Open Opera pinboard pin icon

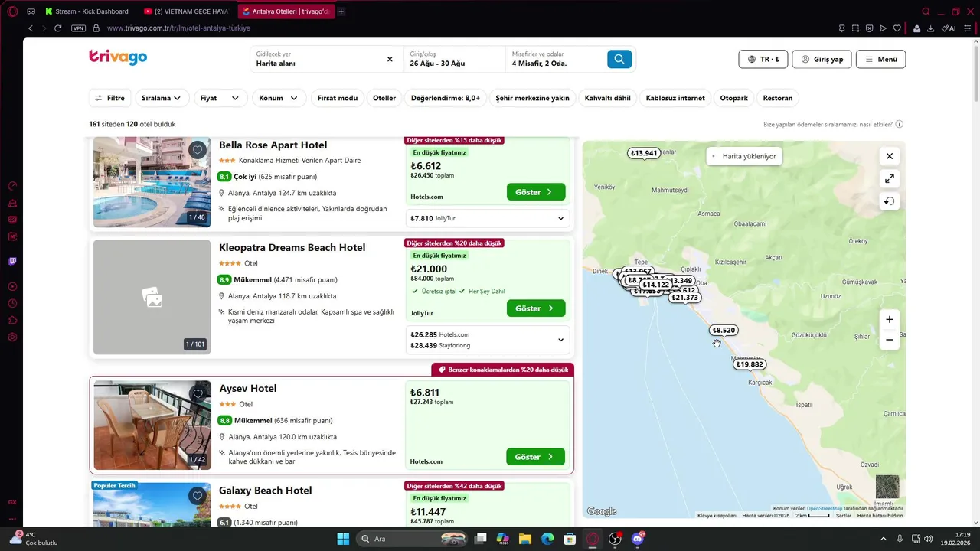pos(841,28)
